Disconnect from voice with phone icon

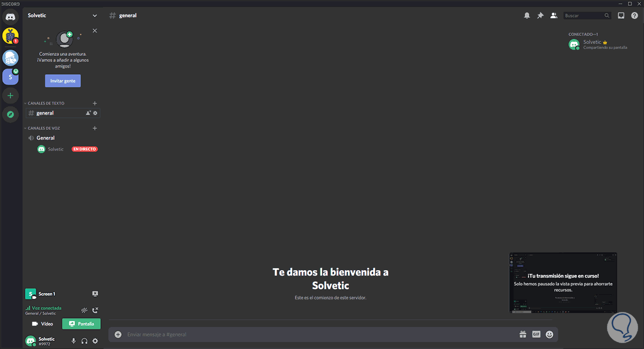tap(95, 310)
